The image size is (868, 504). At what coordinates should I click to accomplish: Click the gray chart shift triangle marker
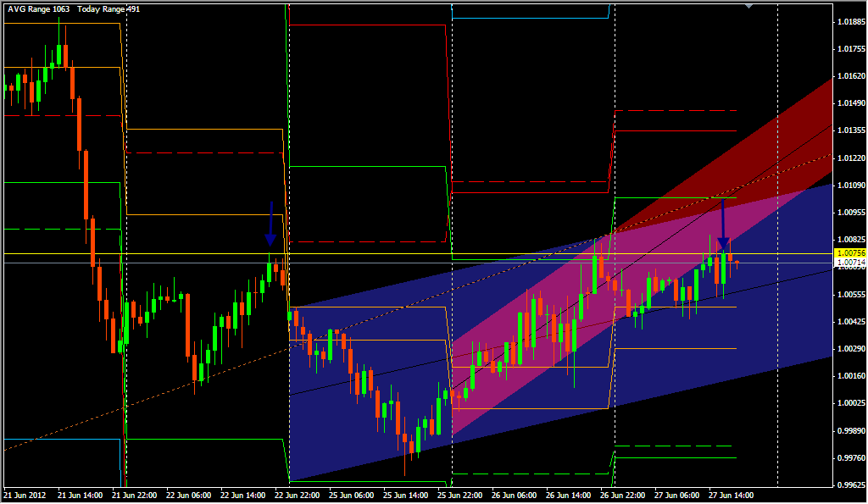tap(749, 6)
